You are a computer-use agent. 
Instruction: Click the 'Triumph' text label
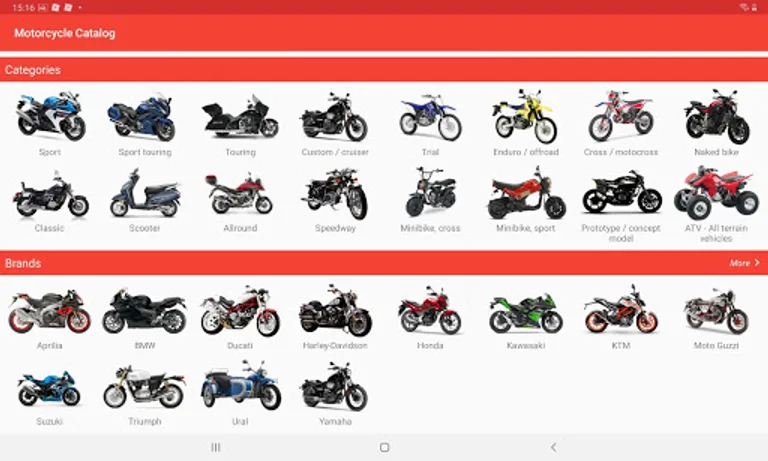(x=145, y=421)
